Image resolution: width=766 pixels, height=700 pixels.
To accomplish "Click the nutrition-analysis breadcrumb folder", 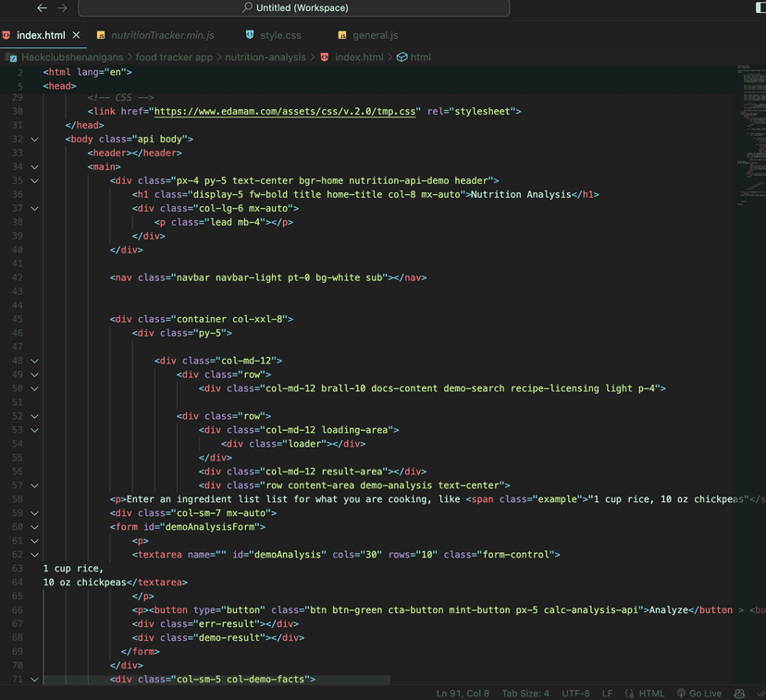I will pyautogui.click(x=265, y=57).
